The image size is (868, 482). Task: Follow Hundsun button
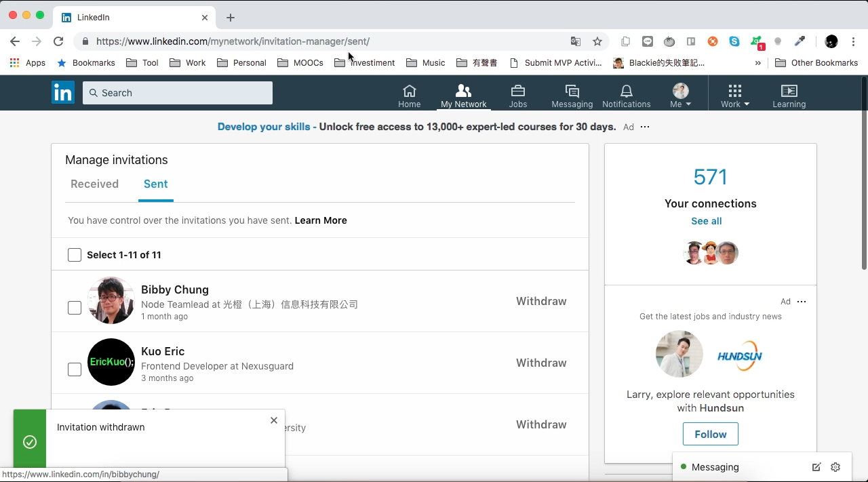click(x=711, y=434)
